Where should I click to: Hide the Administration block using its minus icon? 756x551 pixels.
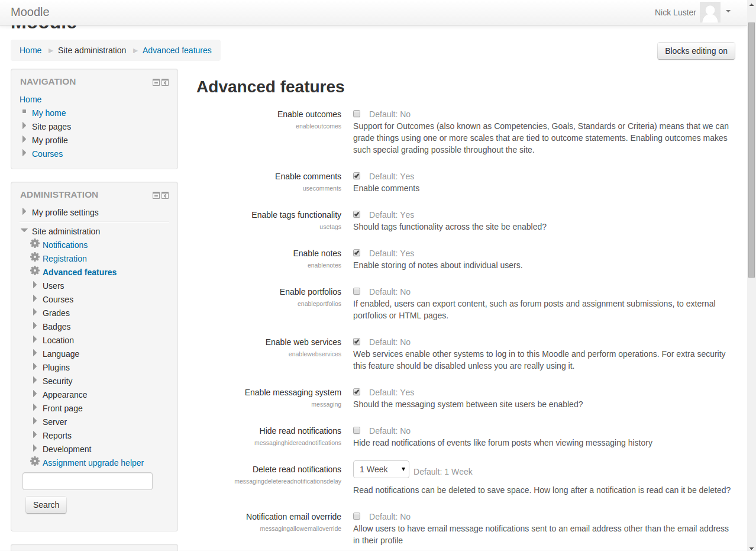pos(156,195)
